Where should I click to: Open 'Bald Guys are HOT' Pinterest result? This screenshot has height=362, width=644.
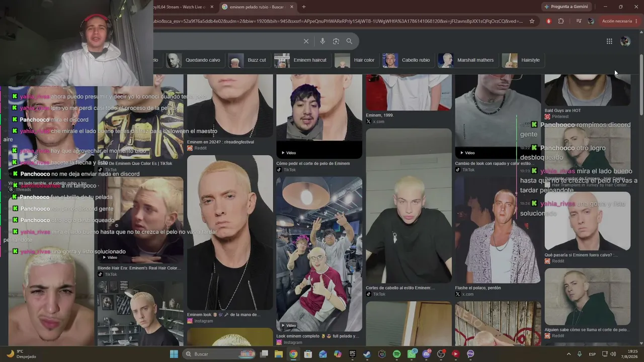coord(562,111)
